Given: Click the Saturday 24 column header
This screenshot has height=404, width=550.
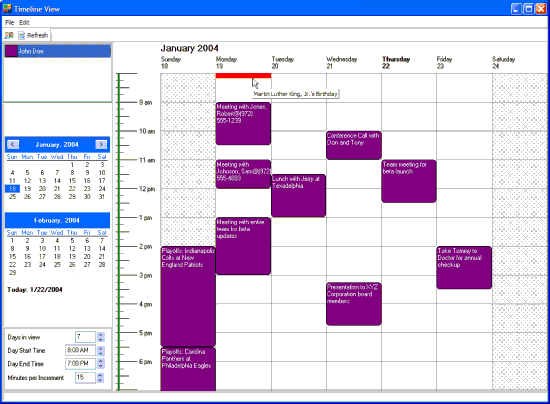Looking at the screenshot, I should 504,62.
